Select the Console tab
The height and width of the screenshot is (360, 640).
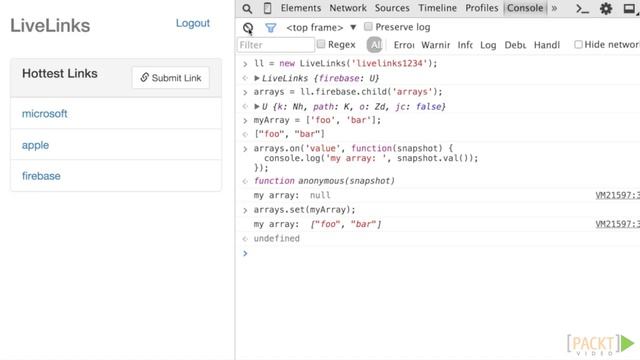525,8
